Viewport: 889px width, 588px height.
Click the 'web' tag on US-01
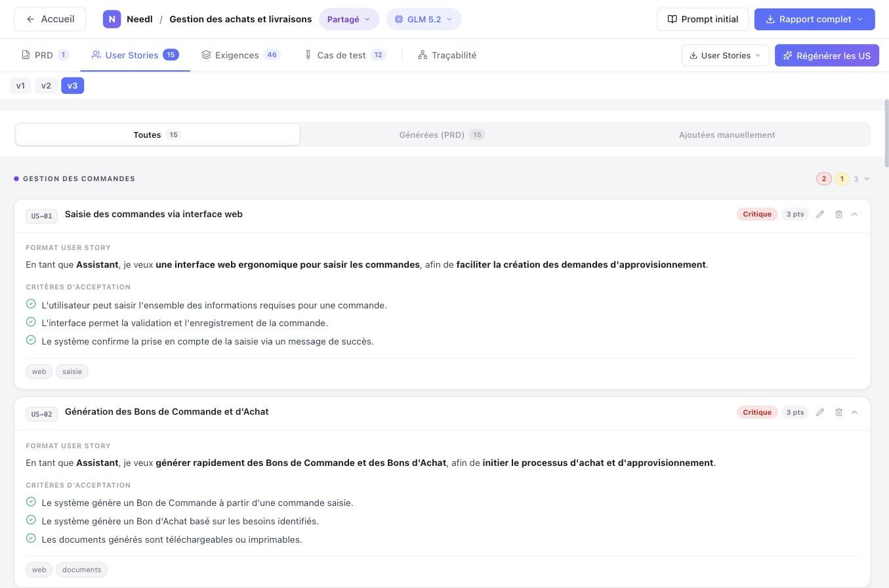pyautogui.click(x=39, y=371)
